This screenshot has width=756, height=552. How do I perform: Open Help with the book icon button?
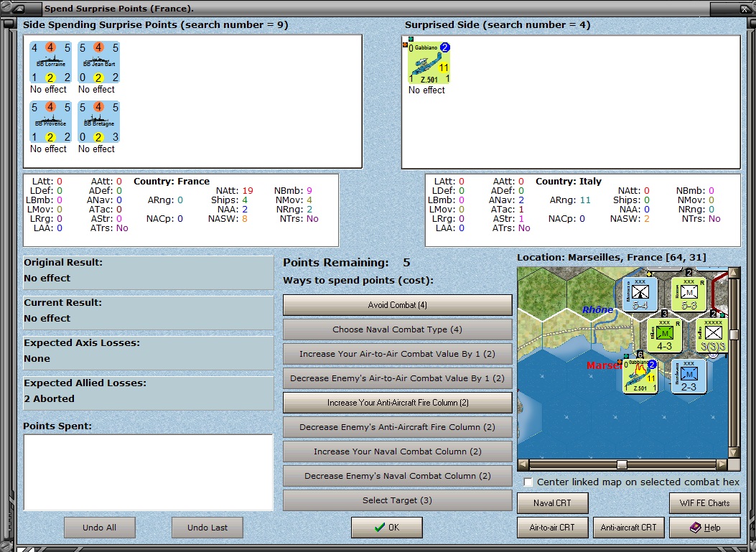[x=705, y=528]
